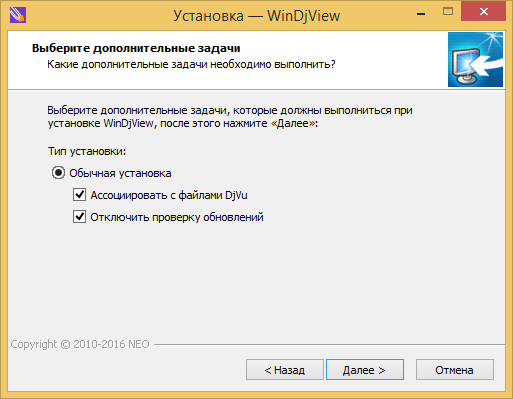Select the 'Обычная установка' radio button
The height and width of the screenshot is (399, 513).
[x=58, y=173]
